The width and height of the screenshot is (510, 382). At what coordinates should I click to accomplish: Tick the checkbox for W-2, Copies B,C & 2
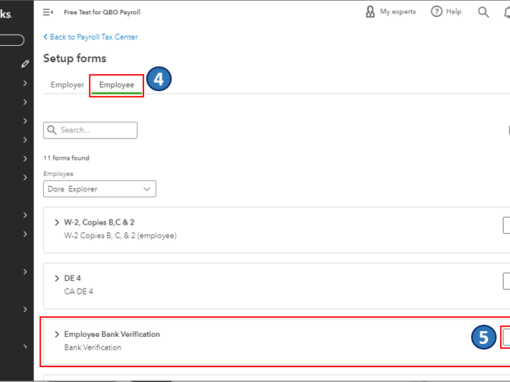click(506, 225)
